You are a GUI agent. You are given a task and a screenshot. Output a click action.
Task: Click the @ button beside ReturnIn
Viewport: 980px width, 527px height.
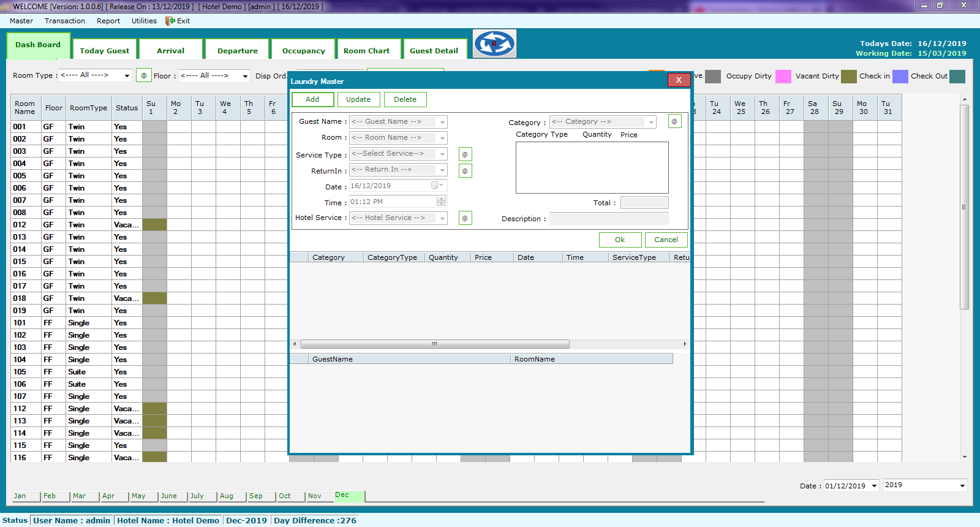[465, 171]
